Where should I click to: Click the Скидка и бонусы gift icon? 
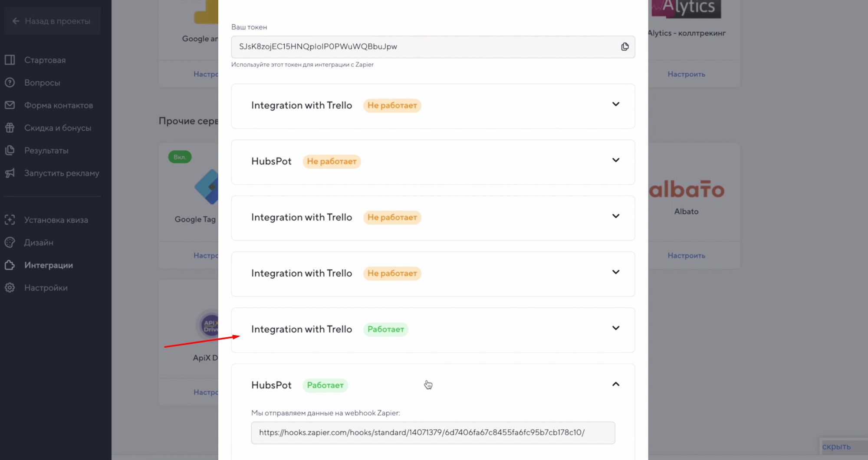point(10,127)
